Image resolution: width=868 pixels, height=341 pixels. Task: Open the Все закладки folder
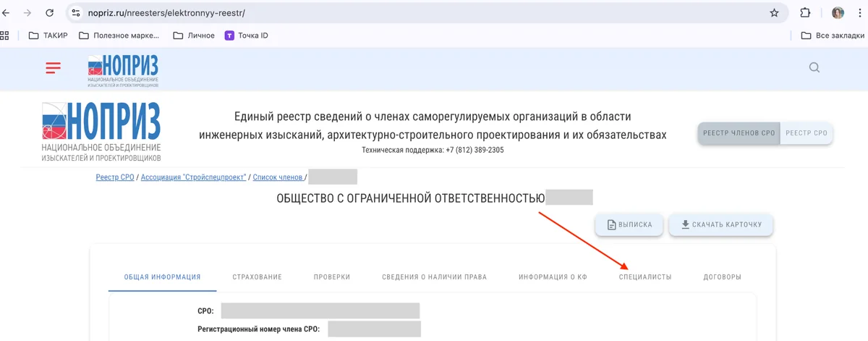[x=833, y=35]
